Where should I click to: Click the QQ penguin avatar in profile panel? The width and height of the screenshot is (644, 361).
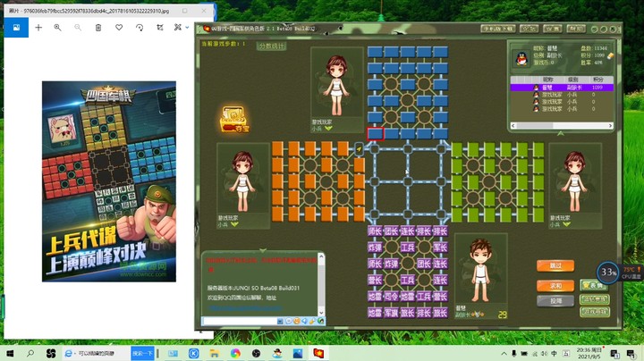click(521, 58)
